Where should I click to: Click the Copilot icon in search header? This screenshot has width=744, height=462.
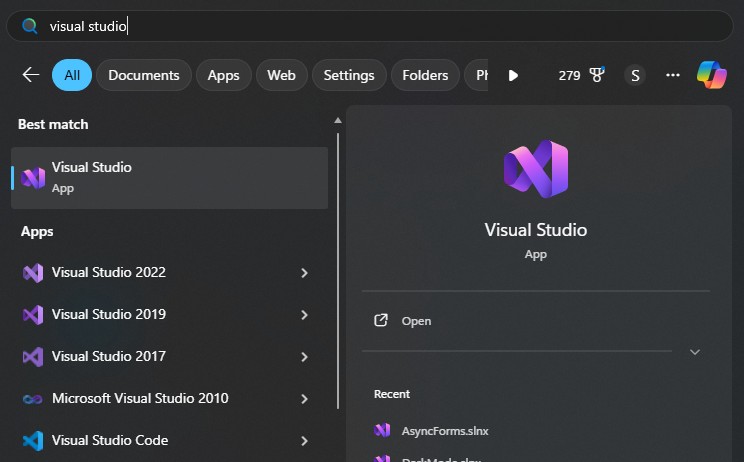[711, 75]
